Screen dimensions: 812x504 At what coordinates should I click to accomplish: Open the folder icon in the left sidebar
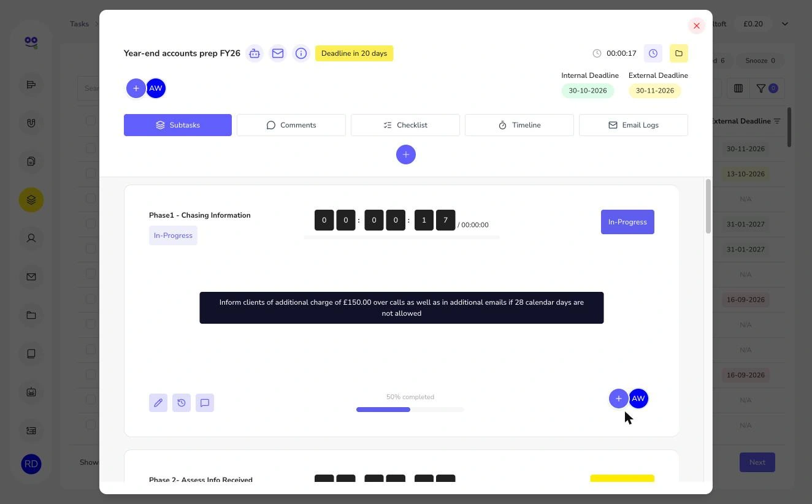[x=31, y=315]
